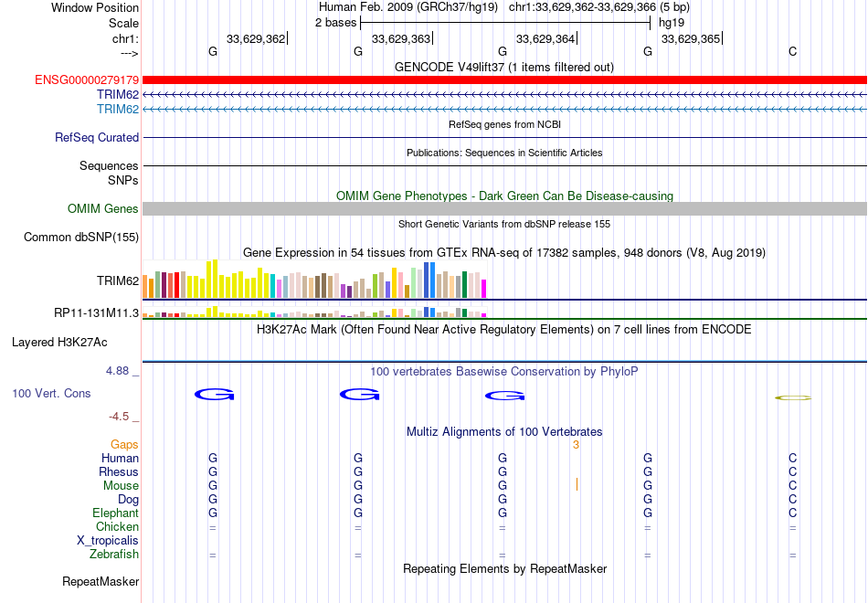Open the Layered H3K27Ac track label

click(59, 343)
